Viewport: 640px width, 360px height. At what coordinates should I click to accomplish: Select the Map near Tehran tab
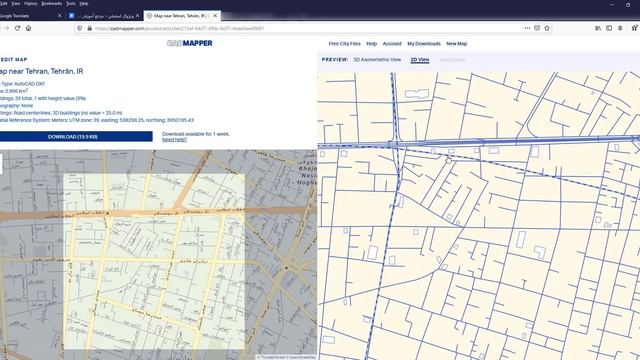(182, 16)
